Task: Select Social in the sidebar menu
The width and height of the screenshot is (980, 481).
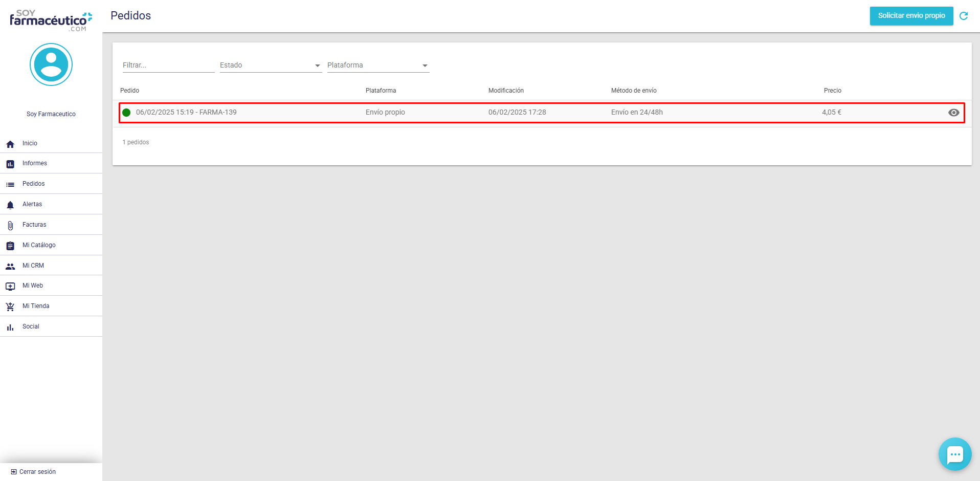Action: 31,326
